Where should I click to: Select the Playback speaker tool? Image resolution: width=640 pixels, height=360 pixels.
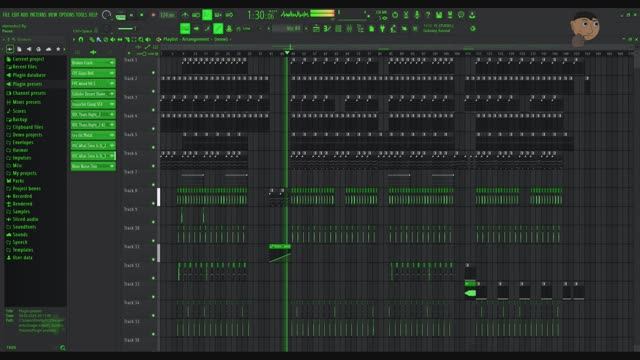pyautogui.click(x=148, y=40)
